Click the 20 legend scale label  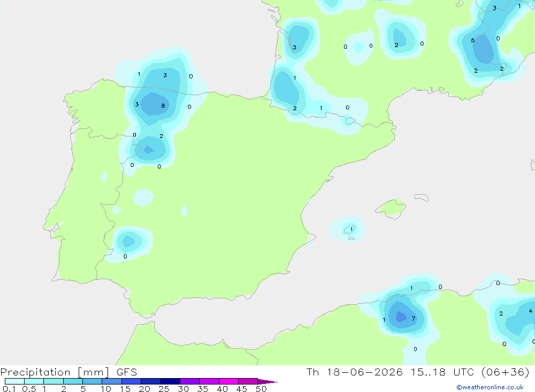tap(144, 389)
